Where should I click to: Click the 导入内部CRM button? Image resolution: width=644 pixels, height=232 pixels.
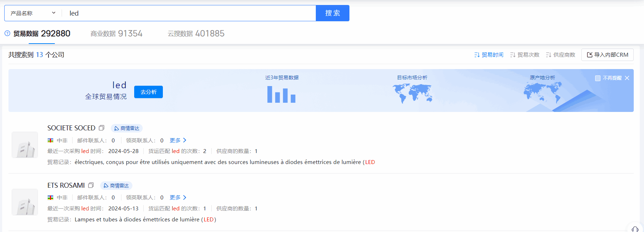pos(607,55)
